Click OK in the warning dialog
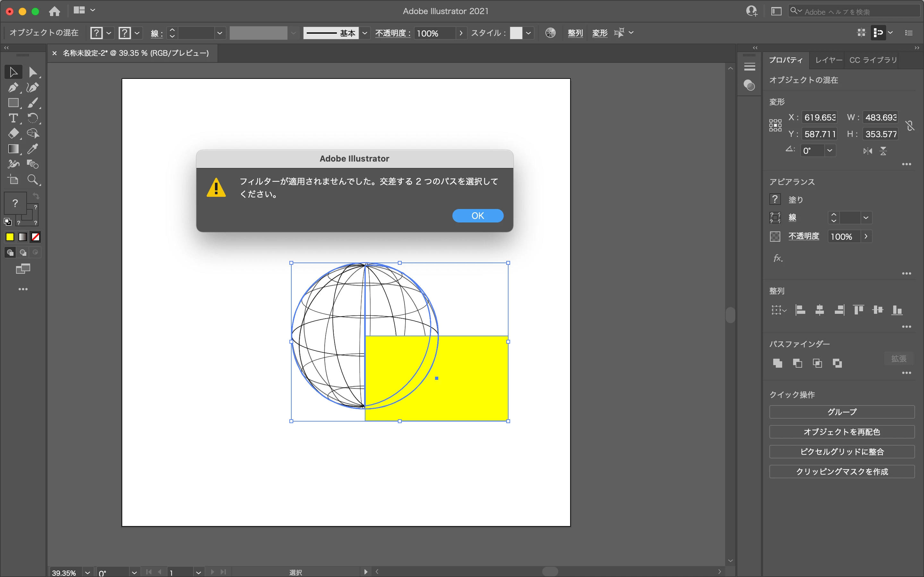924x577 pixels. pyautogui.click(x=477, y=216)
